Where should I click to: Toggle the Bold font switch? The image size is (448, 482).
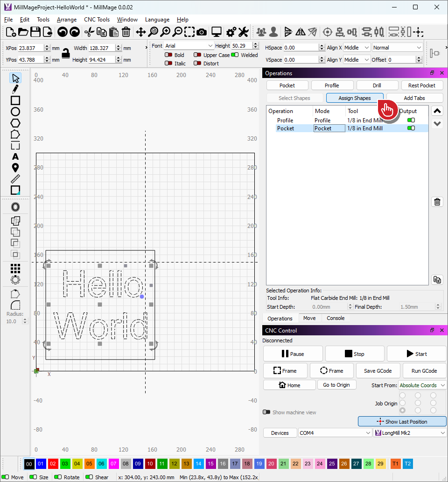tap(168, 55)
